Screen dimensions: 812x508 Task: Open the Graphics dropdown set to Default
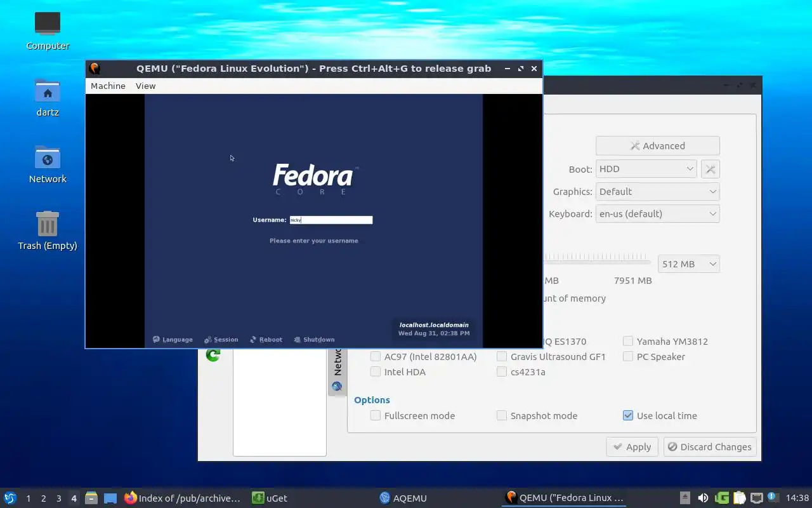pyautogui.click(x=657, y=192)
